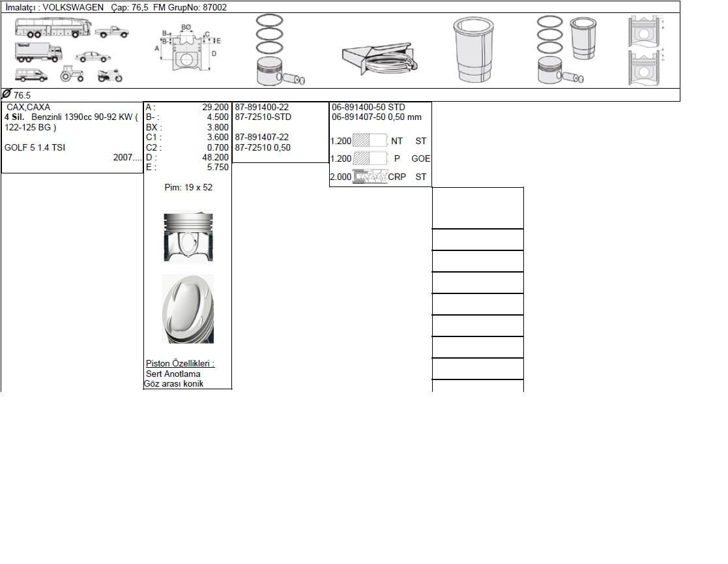The width and height of the screenshot is (728, 564).
Task: Open the piston dimension diagram icon
Action: tap(188, 48)
